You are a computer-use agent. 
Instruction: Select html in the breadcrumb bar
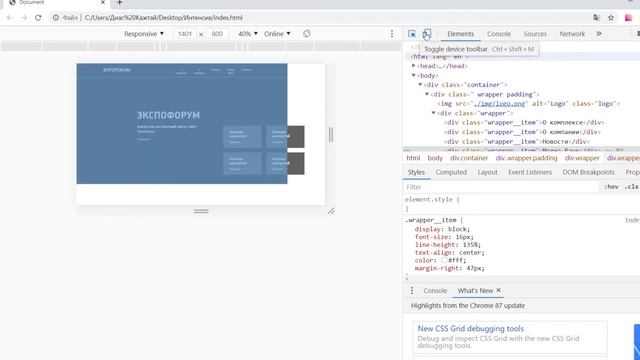click(413, 158)
